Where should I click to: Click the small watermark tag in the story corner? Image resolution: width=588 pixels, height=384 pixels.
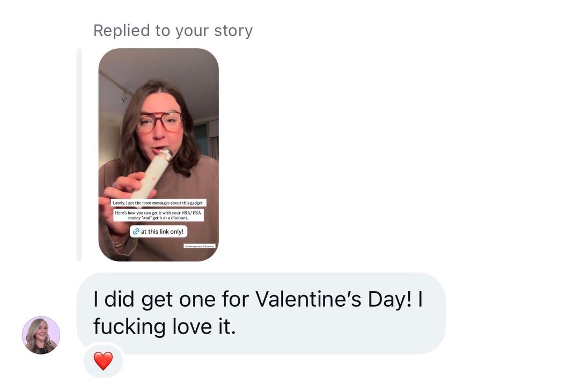199,246
